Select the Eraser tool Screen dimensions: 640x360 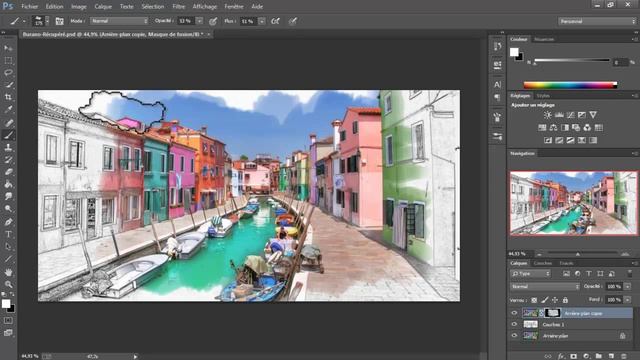[x=8, y=172]
